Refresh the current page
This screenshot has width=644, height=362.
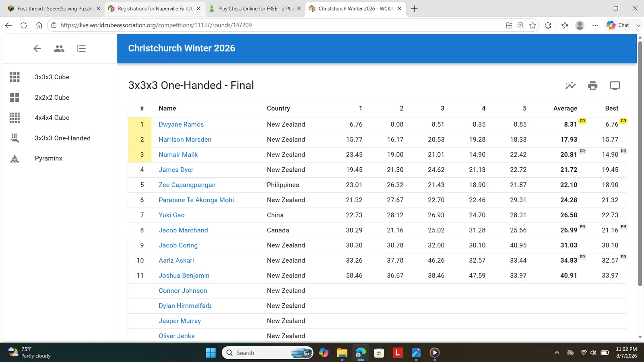click(24, 25)
